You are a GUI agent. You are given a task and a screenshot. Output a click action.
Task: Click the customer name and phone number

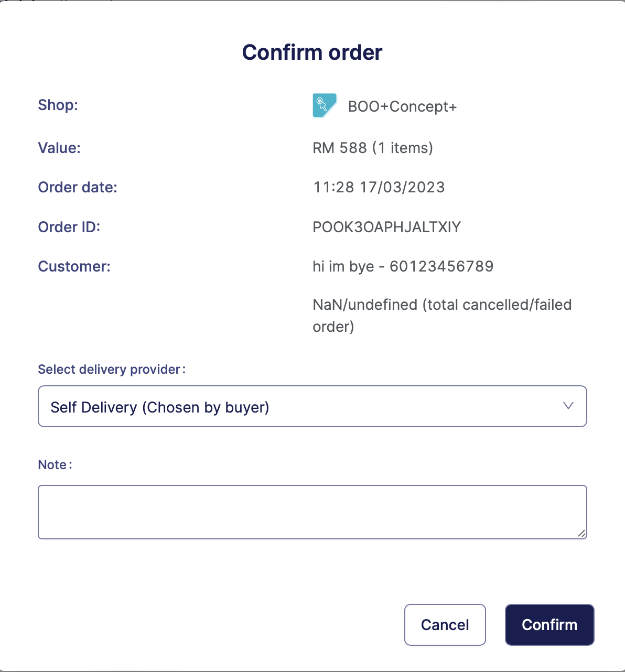(403, 266)
